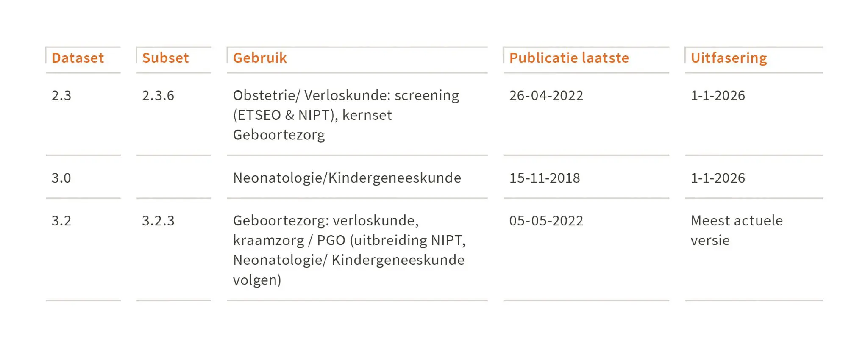Click the Dataset column header
The image size is (868, 355).
pos(78,58)
